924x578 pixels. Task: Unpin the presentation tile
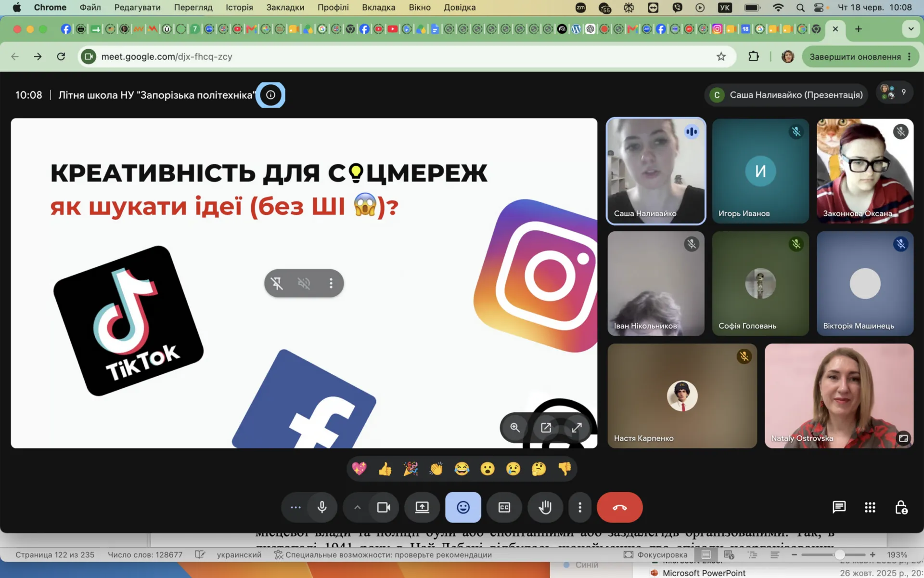point(277,283)
